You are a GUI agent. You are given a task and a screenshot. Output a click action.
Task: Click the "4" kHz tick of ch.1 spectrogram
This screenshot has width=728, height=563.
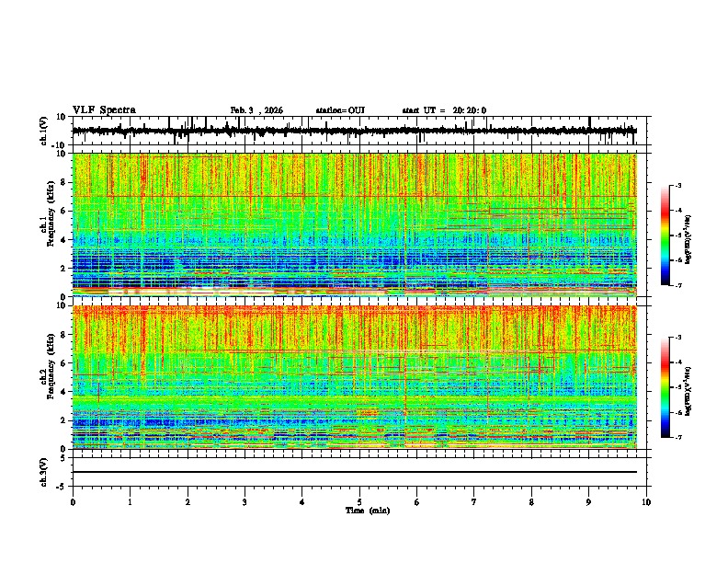pos(63,240)
